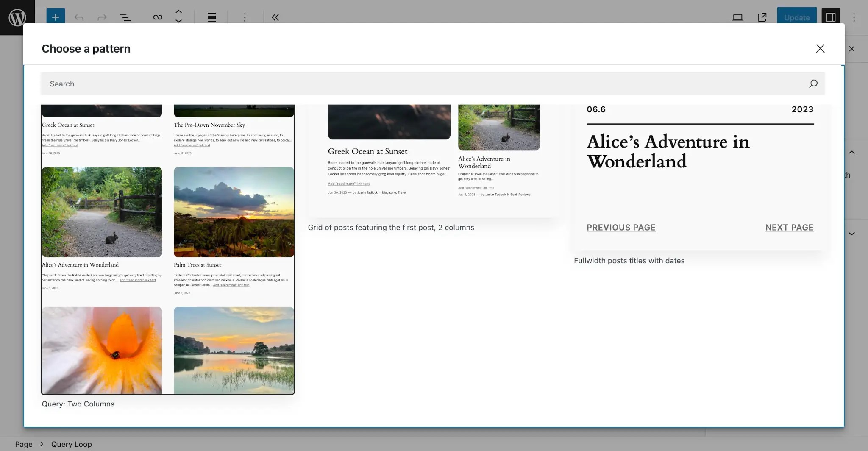868x451 pixels.
Task: Select Page in the breadcrumb bar
Action: 24,444
